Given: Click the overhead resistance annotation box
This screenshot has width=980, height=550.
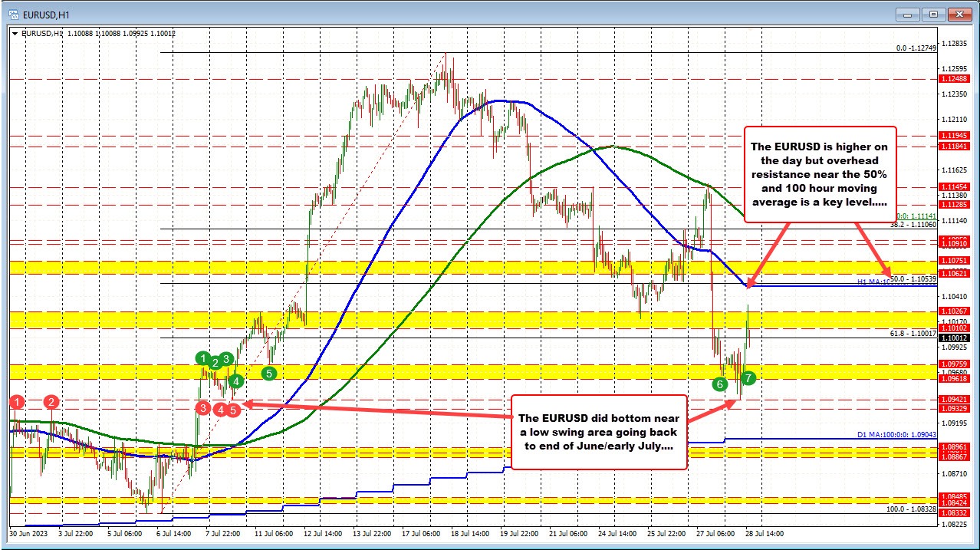Looking at the screenshot, I should pyautogui.click(x=820, y=174).
